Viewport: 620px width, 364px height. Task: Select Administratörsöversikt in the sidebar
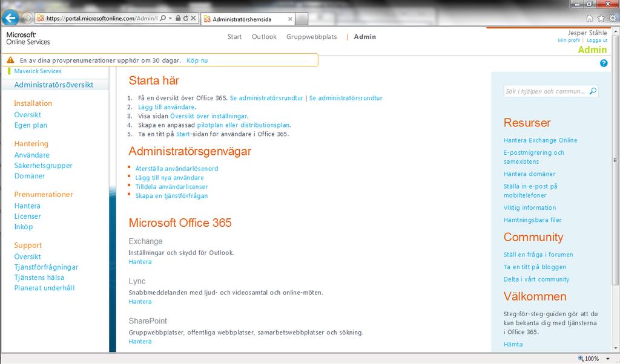pyautogui.click(x=54, y=85)
